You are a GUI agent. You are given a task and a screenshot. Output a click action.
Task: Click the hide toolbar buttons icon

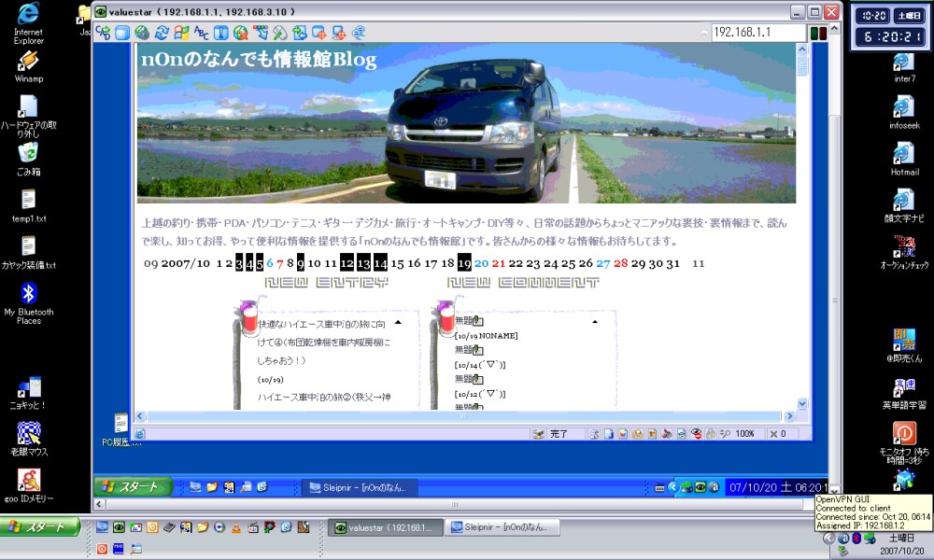tap(261, 32)
